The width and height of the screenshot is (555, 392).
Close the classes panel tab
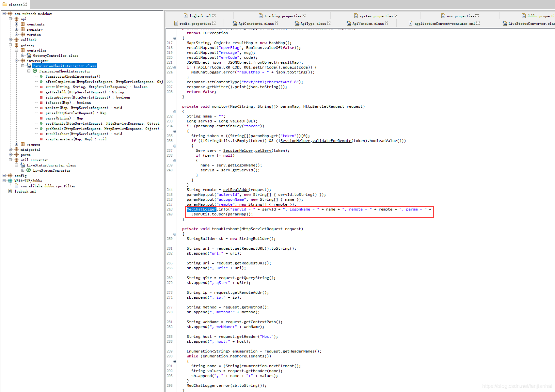tap(25, 4)
